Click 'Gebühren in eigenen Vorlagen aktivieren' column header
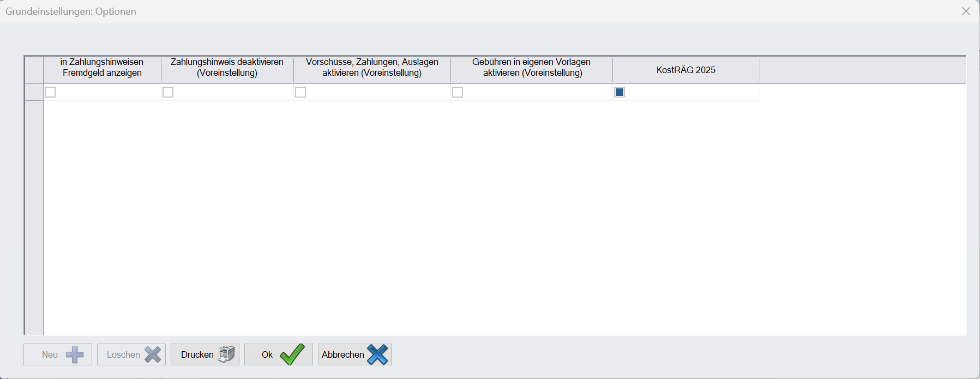The width and height of the screenshot is (980, 379). tap(532, 70)
